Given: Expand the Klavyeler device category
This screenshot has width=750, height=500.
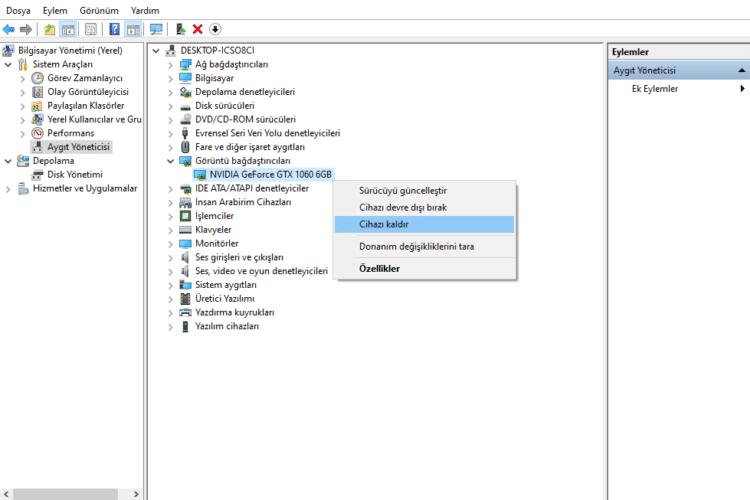Looking at the screenshot, I should point(170,230).
